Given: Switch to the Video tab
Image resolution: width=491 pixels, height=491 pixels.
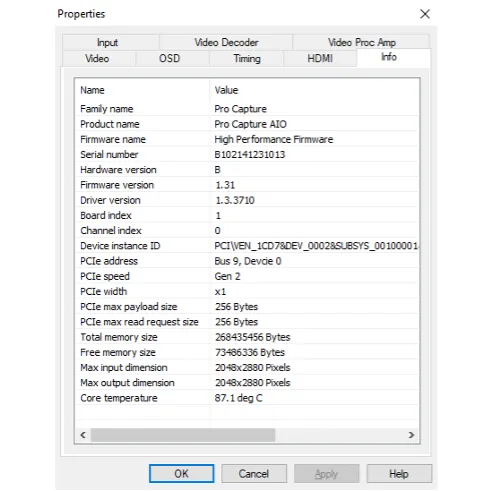Looking at the screenshot, I should (99, 59).
